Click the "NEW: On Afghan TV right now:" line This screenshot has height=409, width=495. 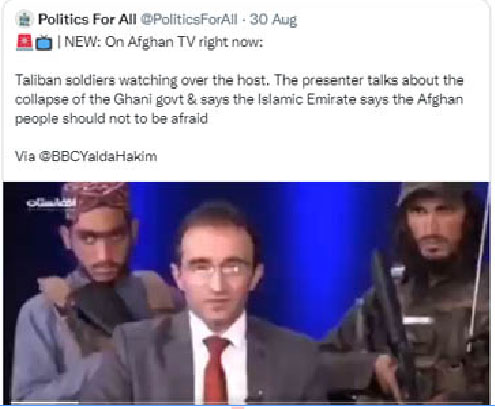(x=164, y=43)
